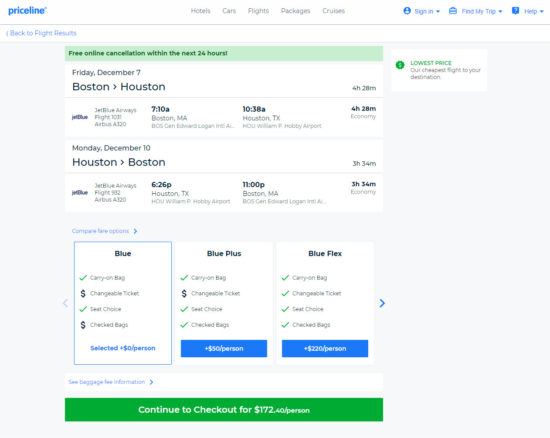Click the 6:26p departure time
This screenshot has height=438, width=550.
click(x=161, y=184)
